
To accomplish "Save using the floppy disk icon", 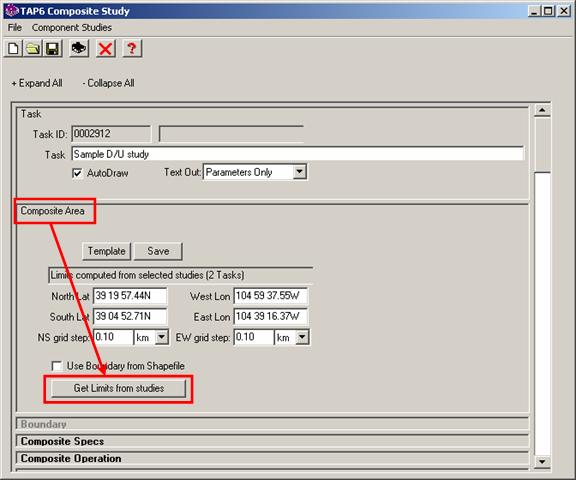I will 53,48.
